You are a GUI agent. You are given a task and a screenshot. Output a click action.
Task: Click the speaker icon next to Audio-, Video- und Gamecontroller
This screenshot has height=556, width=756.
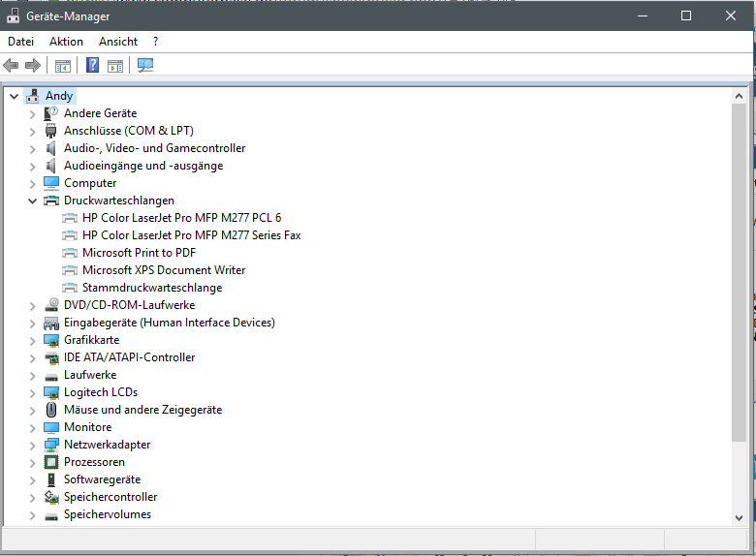pos(50,148)
